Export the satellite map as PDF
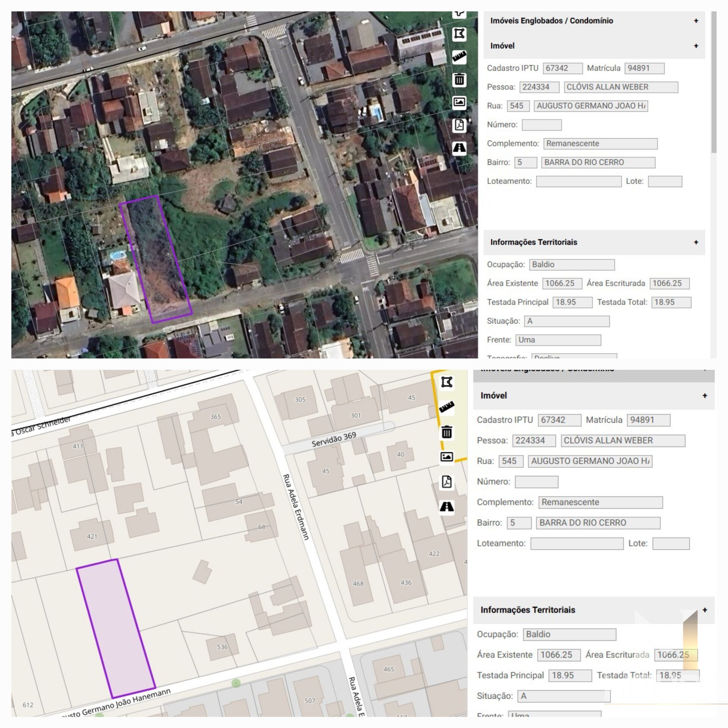 click(459, 125)
